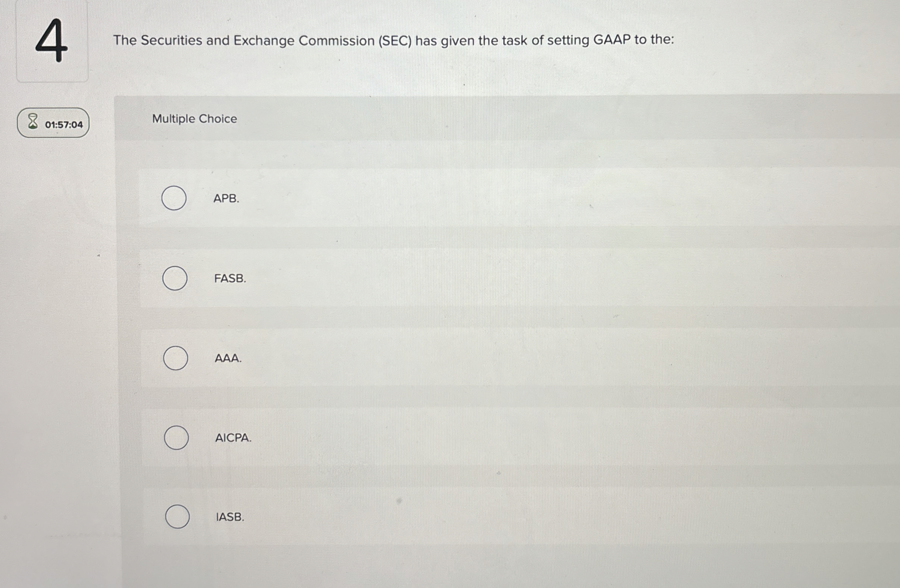Select the AICPA radio button
Screen dimensions: 900x588
tap(176, 438)
